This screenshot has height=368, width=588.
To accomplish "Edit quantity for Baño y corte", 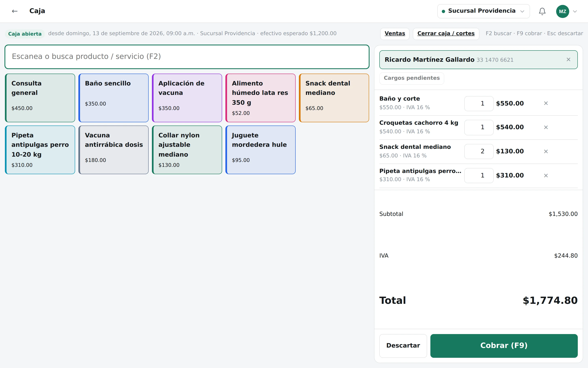I will click(x=479, y=103).
